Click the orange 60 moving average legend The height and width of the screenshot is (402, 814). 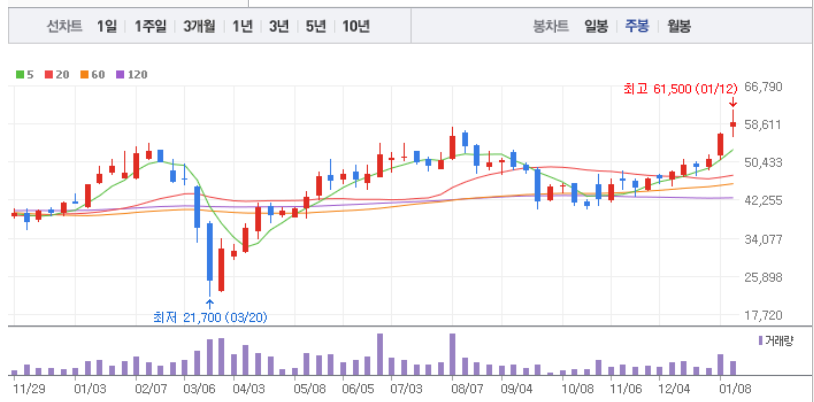click(92, 75)
